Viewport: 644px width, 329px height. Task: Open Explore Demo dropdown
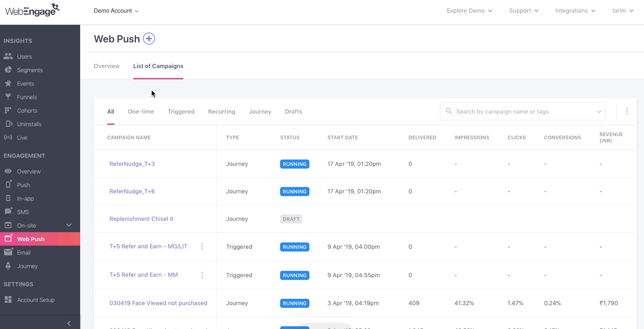(470, 11)
